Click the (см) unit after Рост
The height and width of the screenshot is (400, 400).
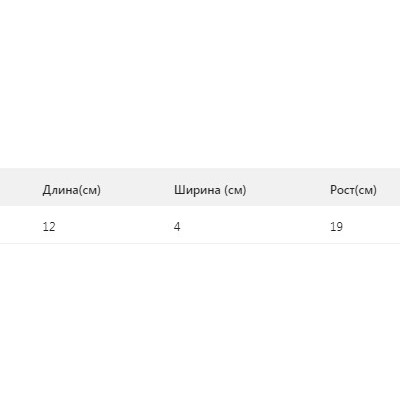(366, 190)
